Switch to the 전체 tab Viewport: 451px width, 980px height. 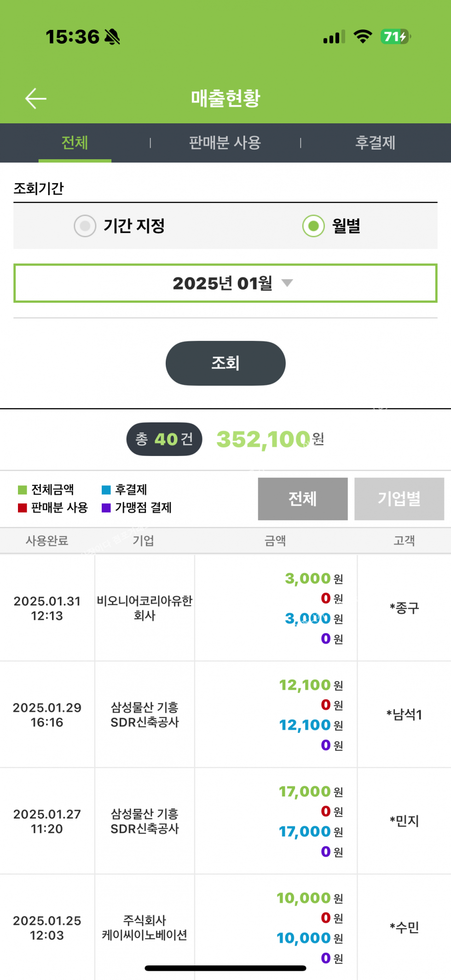pyautogui.click(x=75, y=143)
